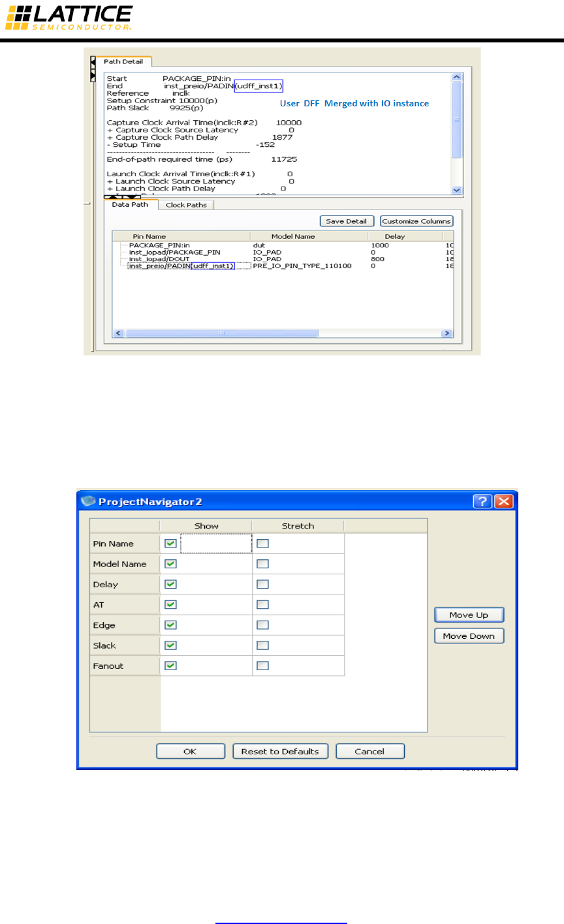Screen dimensions: 564x924
Task: Enable Stretch for Pin Name
Action: 262,544
